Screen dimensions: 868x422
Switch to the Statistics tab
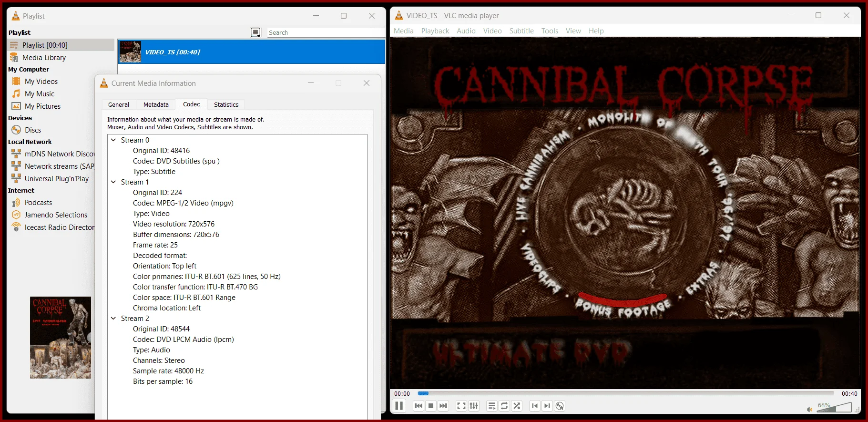coord(226,104)
